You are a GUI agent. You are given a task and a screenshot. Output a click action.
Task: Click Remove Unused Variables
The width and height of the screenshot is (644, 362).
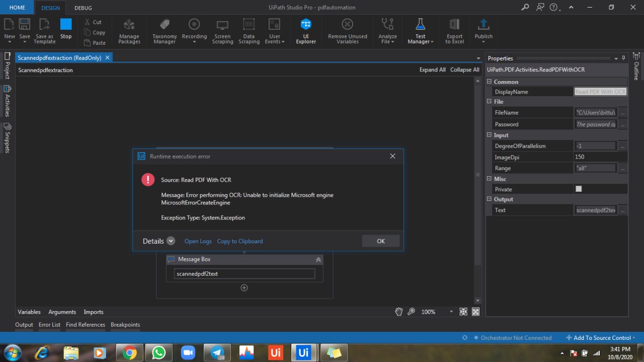[348, 31]
